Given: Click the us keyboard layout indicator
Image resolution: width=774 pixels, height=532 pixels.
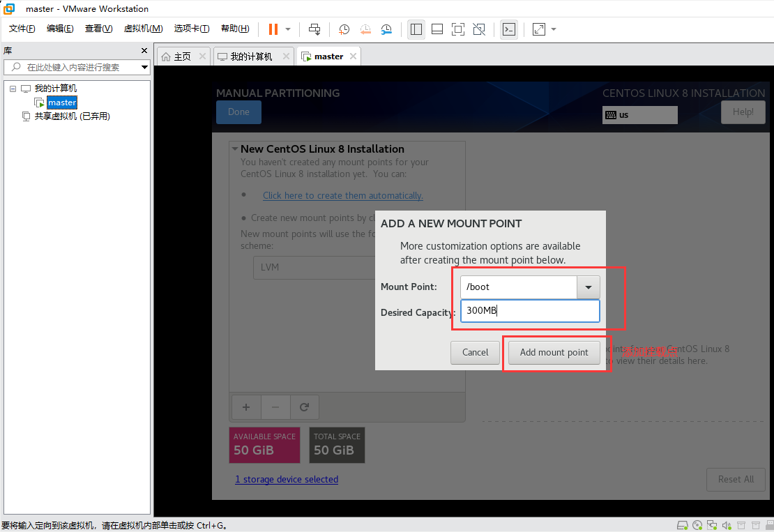Looking at the screenshot, I should (639, 115).
